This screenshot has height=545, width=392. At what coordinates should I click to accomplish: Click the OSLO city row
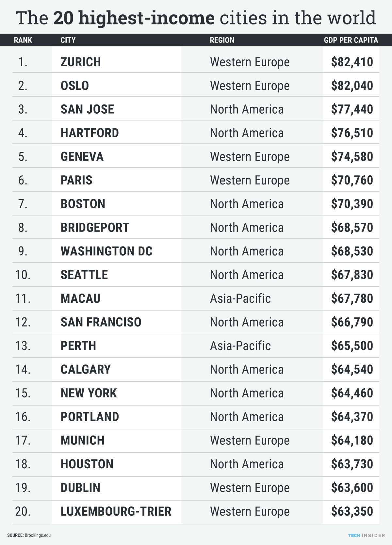196,86
